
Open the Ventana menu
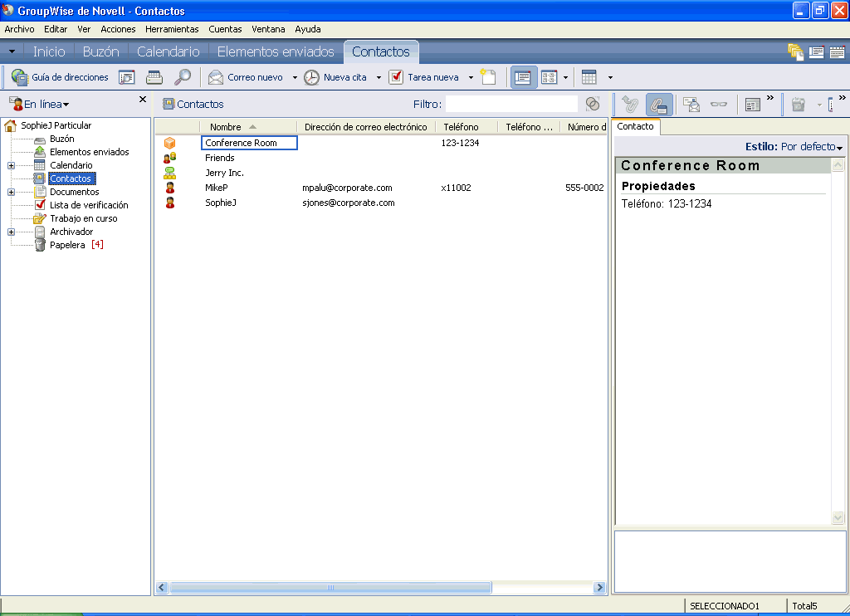pyautogui.click(x=268, y=29)
